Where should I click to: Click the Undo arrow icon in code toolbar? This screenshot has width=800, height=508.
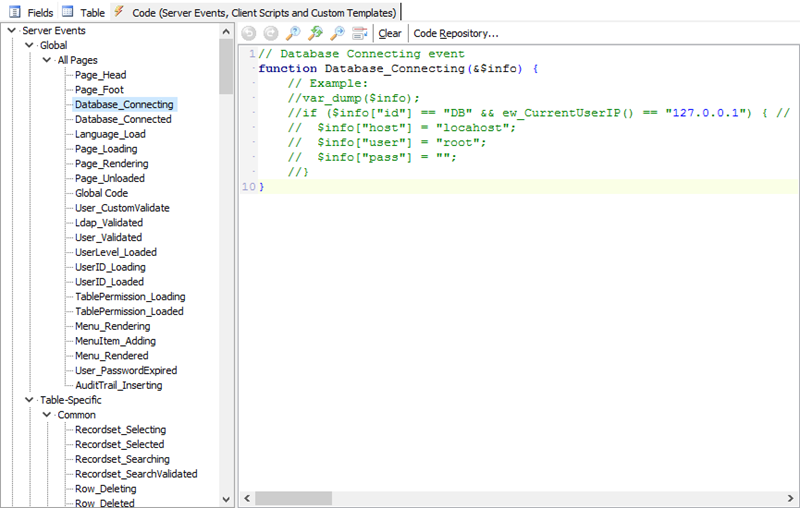(x=249, y=33)
